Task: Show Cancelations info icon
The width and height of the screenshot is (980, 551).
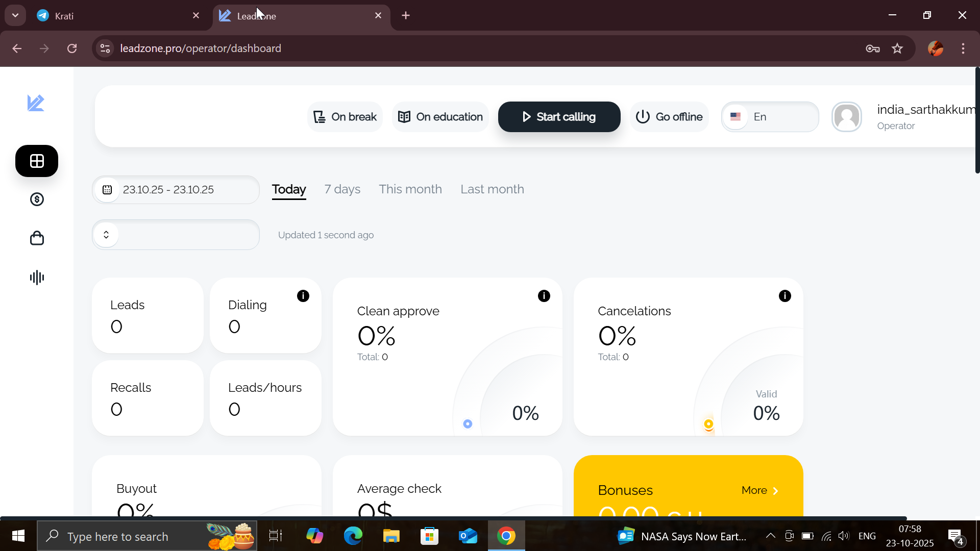Action: click(x=785, y=296)
